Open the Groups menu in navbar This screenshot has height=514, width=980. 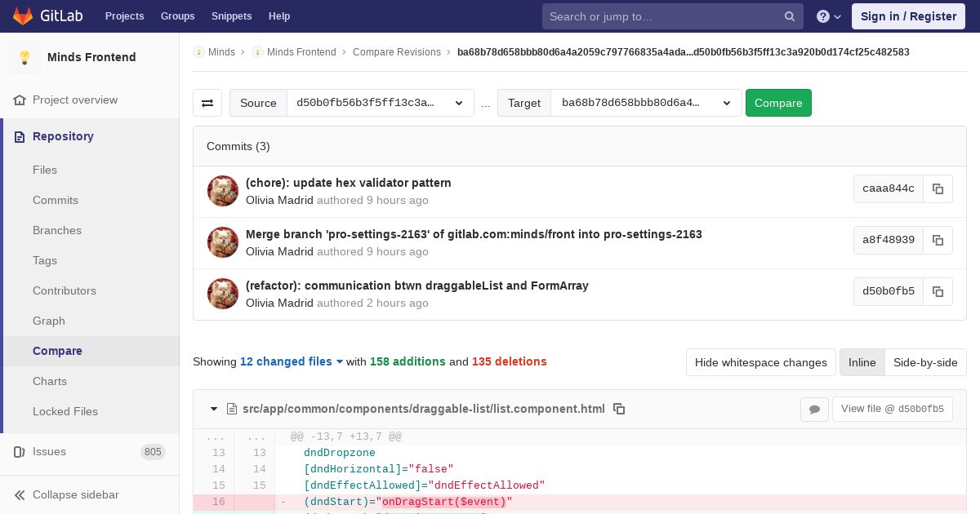coord(177,16)
